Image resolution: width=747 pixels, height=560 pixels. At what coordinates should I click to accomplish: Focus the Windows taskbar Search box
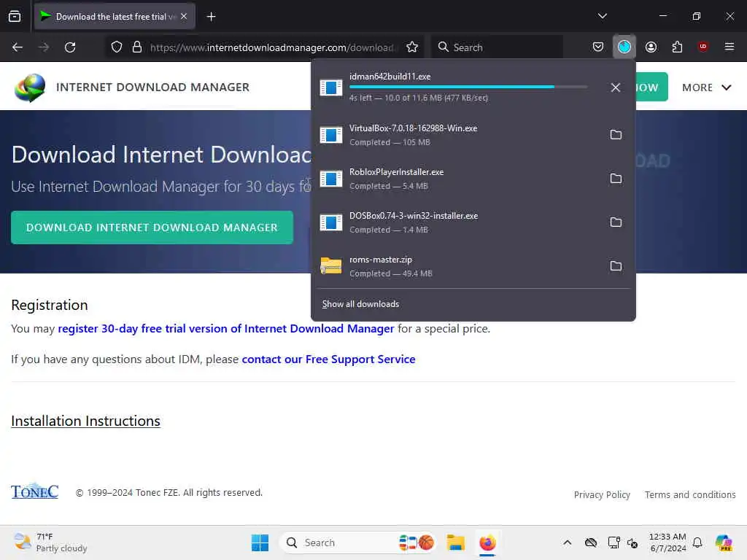358,542
